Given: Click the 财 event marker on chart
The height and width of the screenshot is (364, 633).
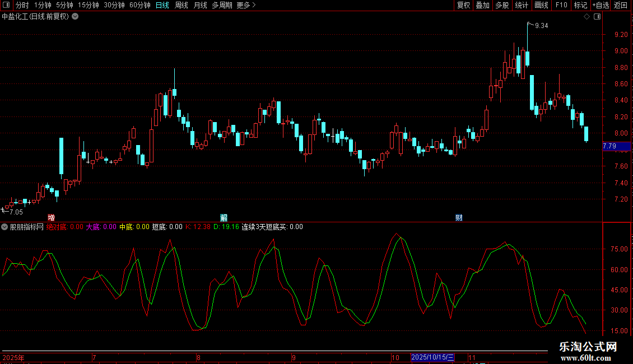Looking at the screenshot, I should (x=459, y=217).
